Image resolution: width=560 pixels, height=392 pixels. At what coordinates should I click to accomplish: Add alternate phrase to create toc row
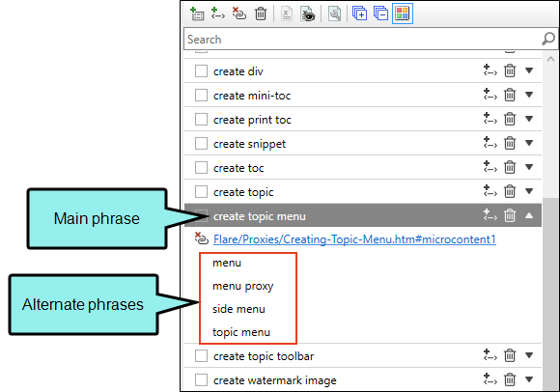[x=490, y=167]
